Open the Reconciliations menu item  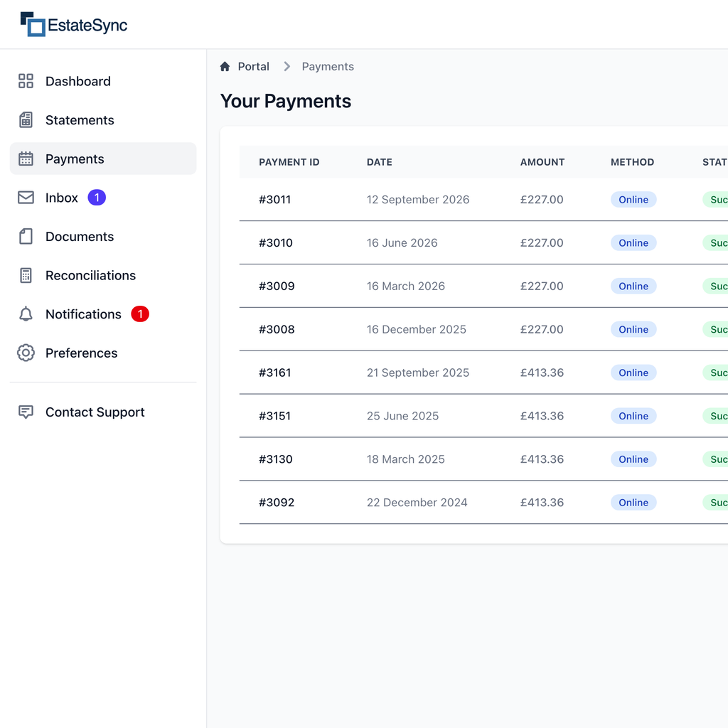click(103, 275)
